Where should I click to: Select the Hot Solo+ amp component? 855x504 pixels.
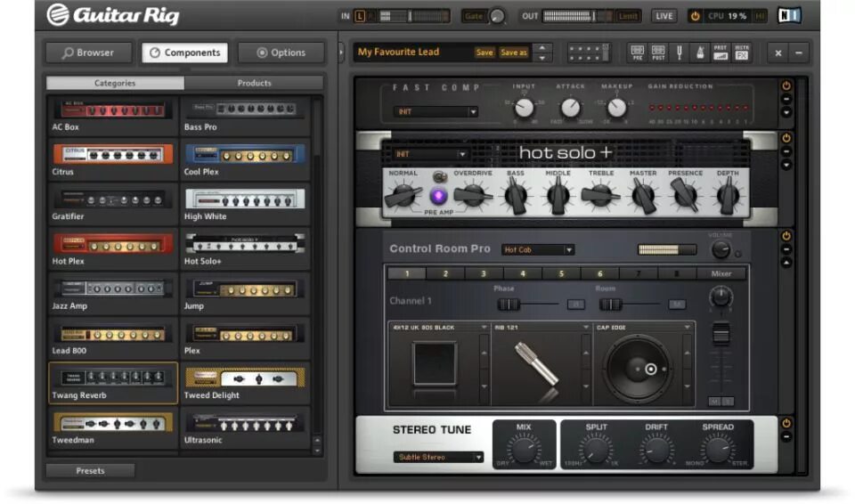[245, 250]
